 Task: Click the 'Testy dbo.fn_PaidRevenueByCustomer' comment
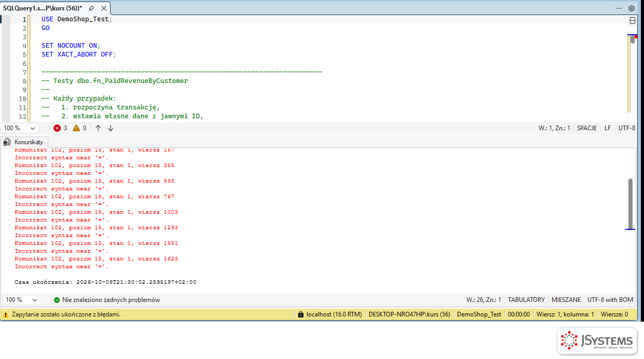coord(115,81)
